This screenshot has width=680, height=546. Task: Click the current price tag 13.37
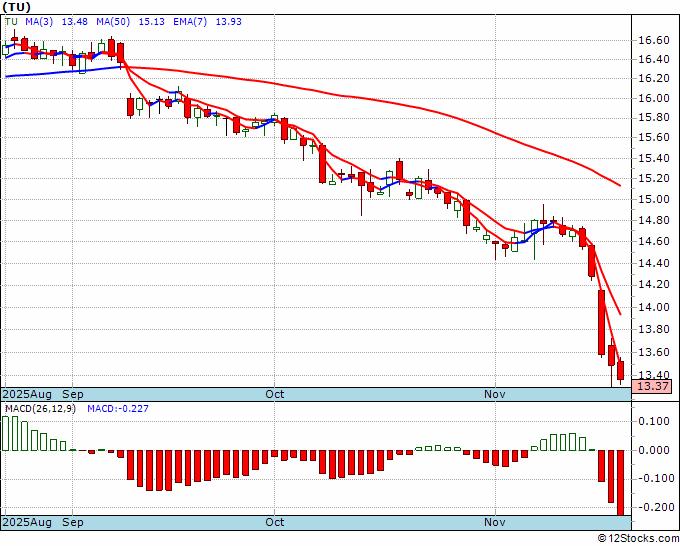pos(652,386)
